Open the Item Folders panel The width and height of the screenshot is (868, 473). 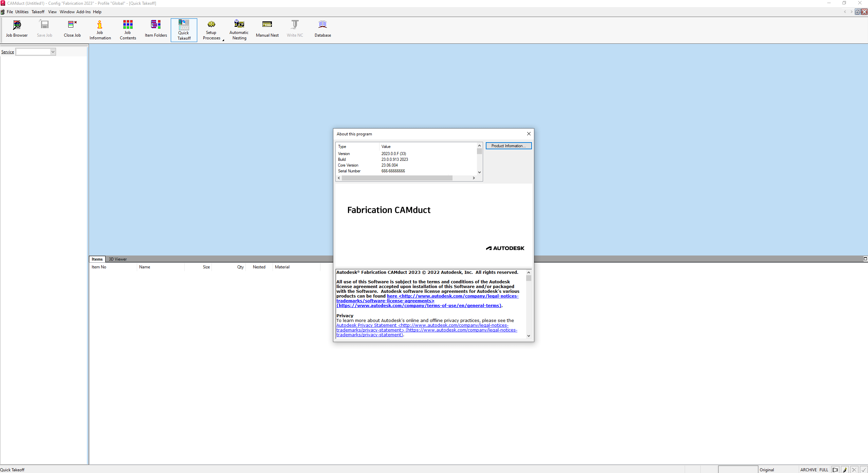pos(155,29)
